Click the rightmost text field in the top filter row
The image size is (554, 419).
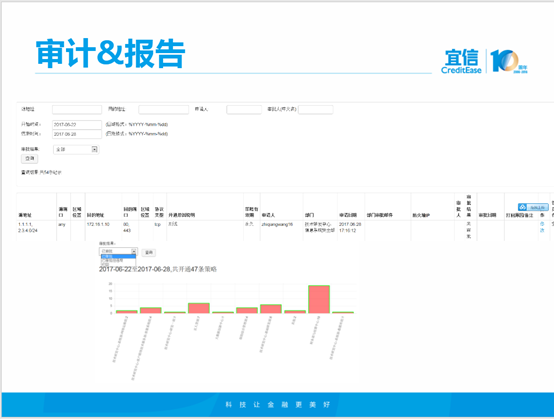click(x=316, y=110)
